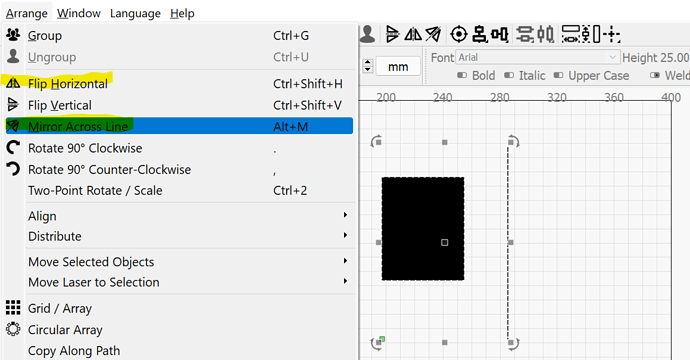Click Flip Vertical icon in the toolbar
The height and width of the screenshot is (360, 690).
pos(392,34)
